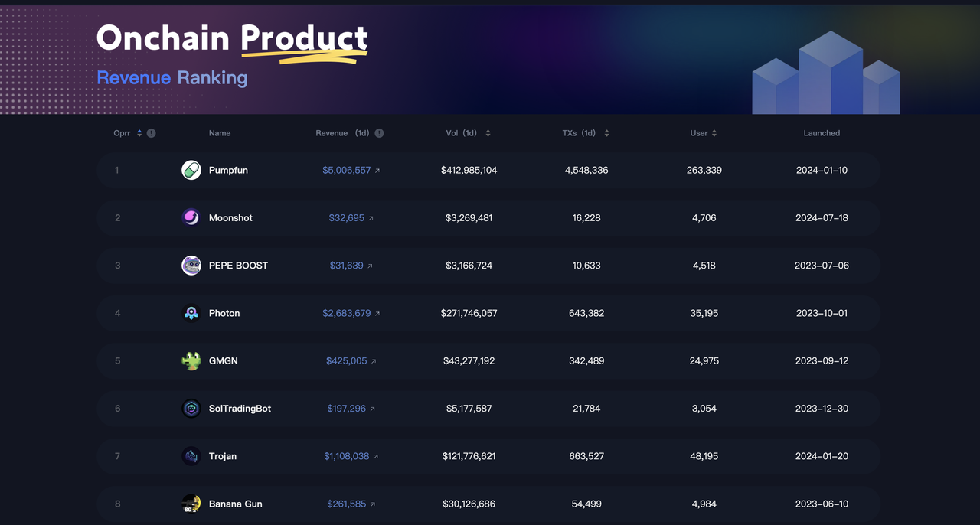Click the PEPE BOOST avatar icon
The width and height of the screenshot is (980, 525).
click(191, 266)
